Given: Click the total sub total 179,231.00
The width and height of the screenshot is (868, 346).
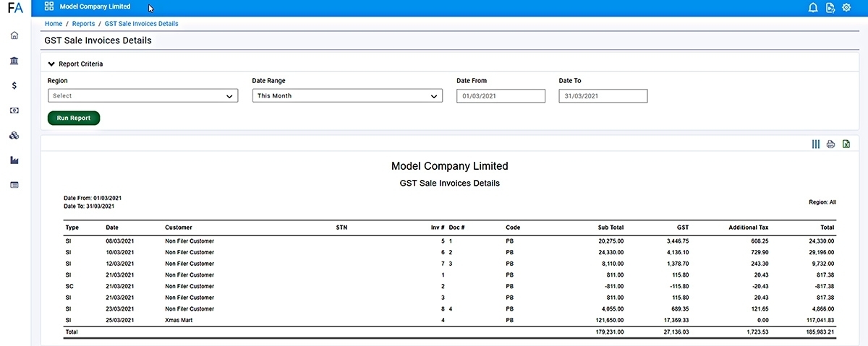Looking at the screenshot, I should 610,332.
